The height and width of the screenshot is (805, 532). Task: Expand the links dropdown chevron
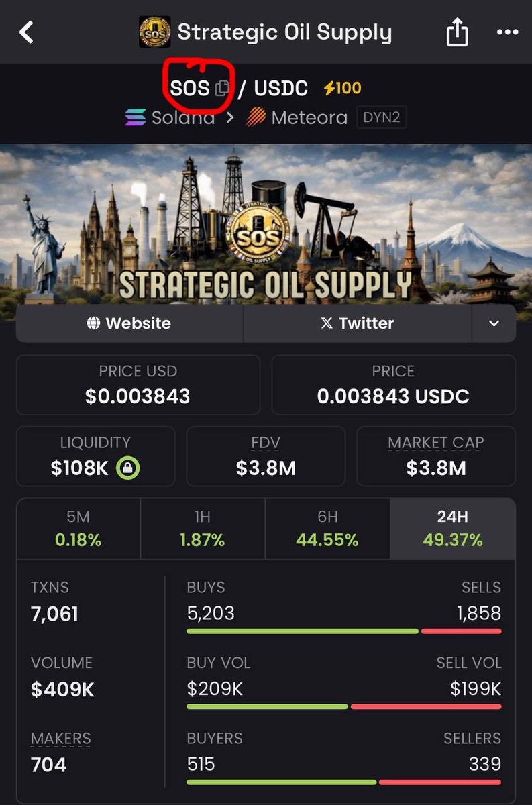494,323
